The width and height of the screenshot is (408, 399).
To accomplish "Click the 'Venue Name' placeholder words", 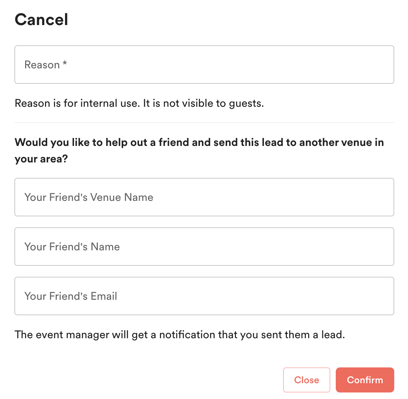I will pyautogui.click(x=122, y=197).
